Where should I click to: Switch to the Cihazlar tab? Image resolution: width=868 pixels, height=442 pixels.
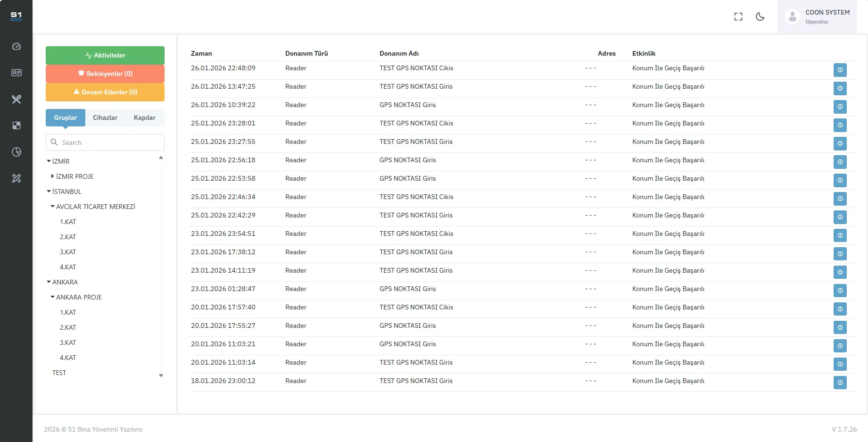pos(105,117)
